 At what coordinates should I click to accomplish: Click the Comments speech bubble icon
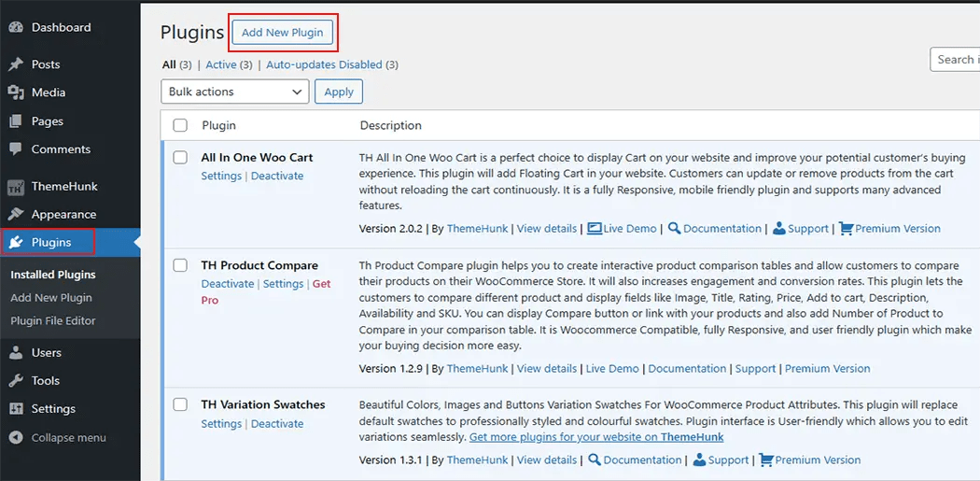(16, 149)
